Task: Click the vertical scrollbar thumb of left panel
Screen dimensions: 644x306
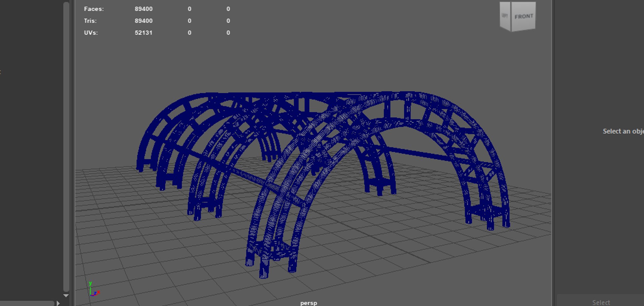Action: click(66, 146)
